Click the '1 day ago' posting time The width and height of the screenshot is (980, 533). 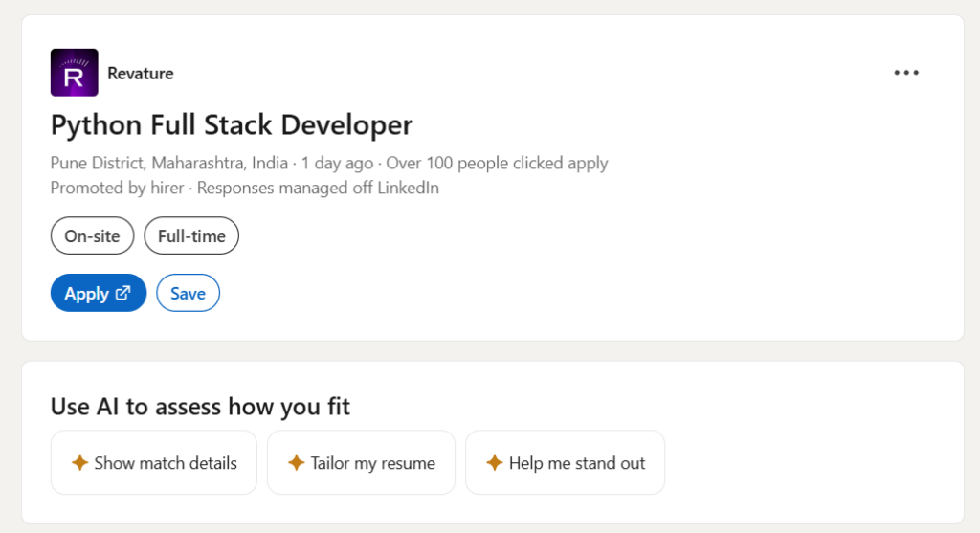pyautogui.click(x=336, y=163)
